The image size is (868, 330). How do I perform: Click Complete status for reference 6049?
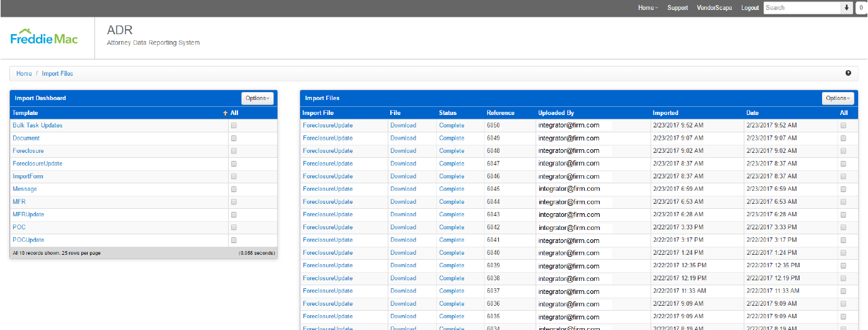click(x=452, y=138)
